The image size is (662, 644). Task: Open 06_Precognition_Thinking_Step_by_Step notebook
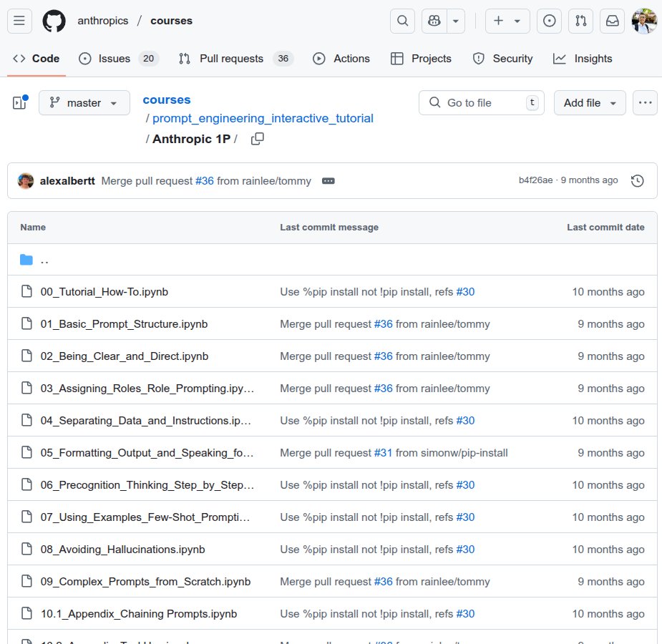point(147,485)
